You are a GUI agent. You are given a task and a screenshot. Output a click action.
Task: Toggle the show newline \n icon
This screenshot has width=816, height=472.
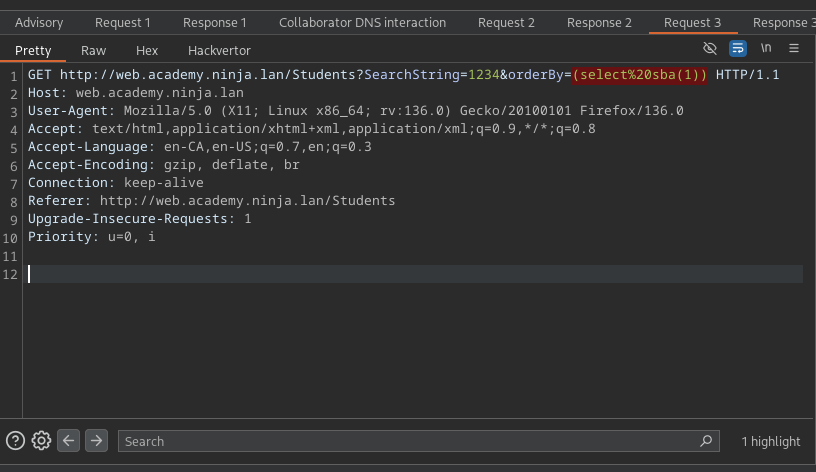coord(766,48)
